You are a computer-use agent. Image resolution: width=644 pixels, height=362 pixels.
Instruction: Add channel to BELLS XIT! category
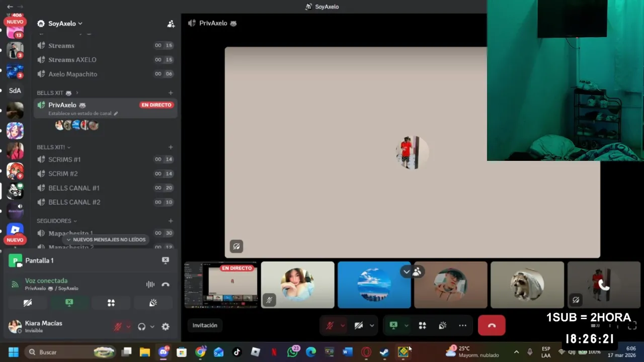(x=171, y=147)
